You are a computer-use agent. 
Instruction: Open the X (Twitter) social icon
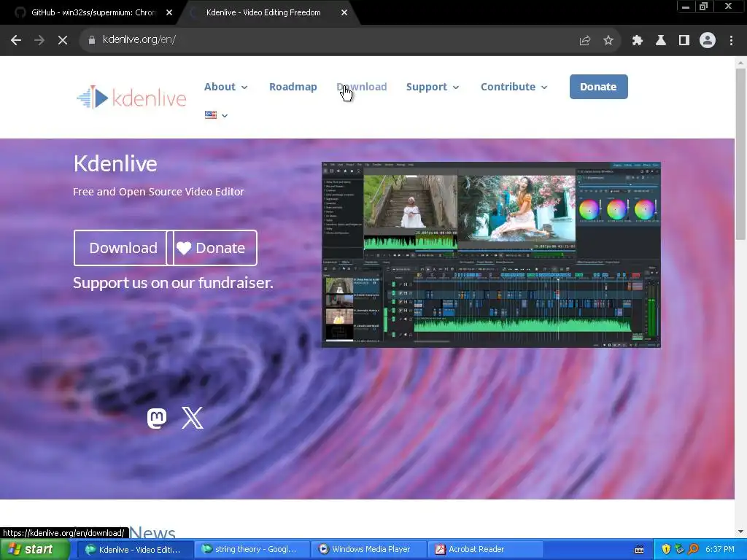[x=193, y=418]
